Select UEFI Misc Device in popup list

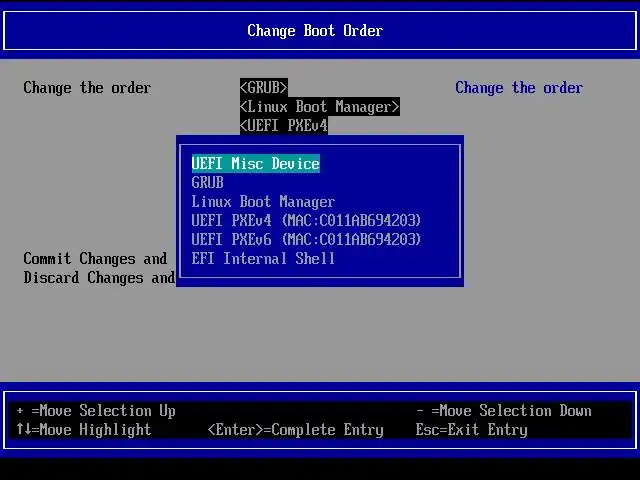(x=256, y=164)
